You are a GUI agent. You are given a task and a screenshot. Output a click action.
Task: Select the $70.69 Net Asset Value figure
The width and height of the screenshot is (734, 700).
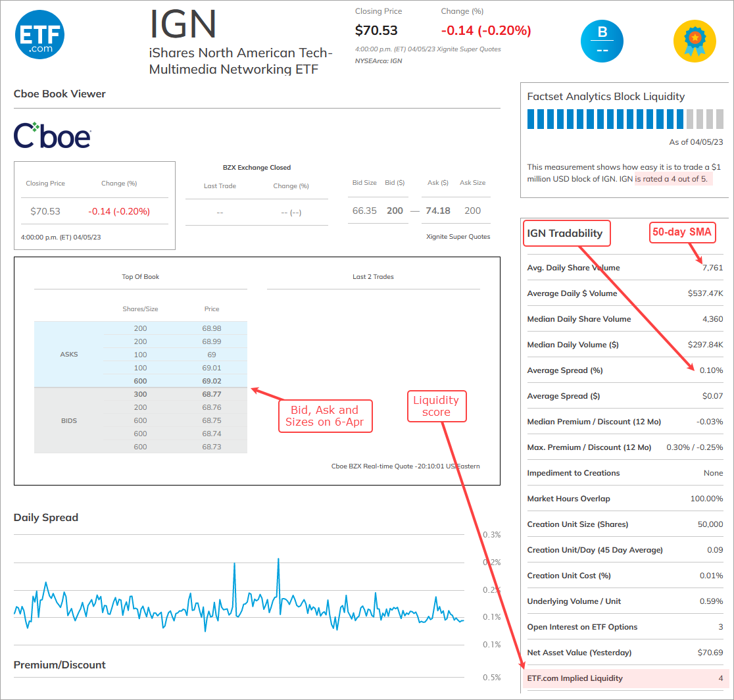(x=710, y=653)
